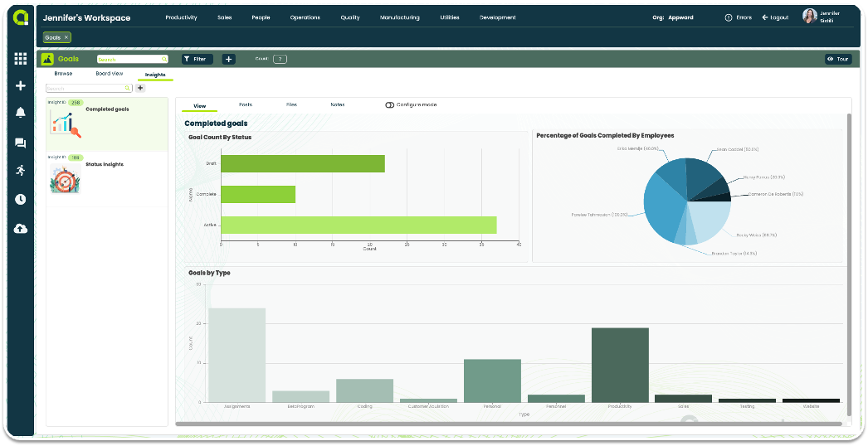The width and height of the screenshot is (868, 446).
Task: Close the Goals tab chip
Action: [x=66, y=37]
